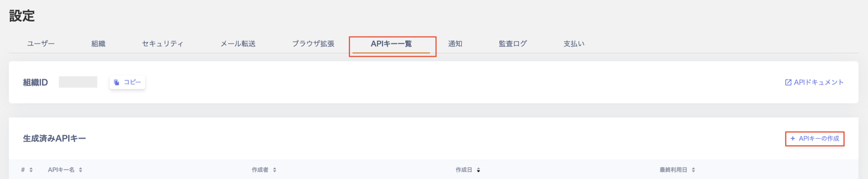Switch to the 監査ログ tab
This screenshot has height=179, width=868.
click(x=513, y=44)
